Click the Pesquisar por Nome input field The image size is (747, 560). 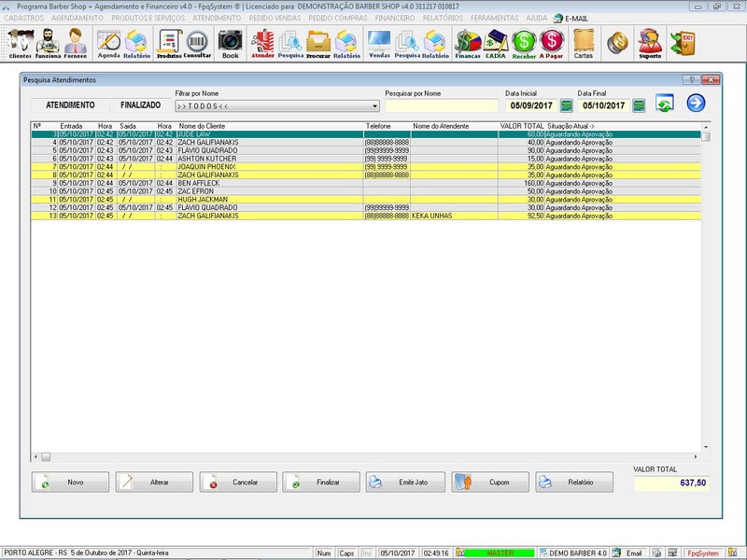click(x=442, y=106)
